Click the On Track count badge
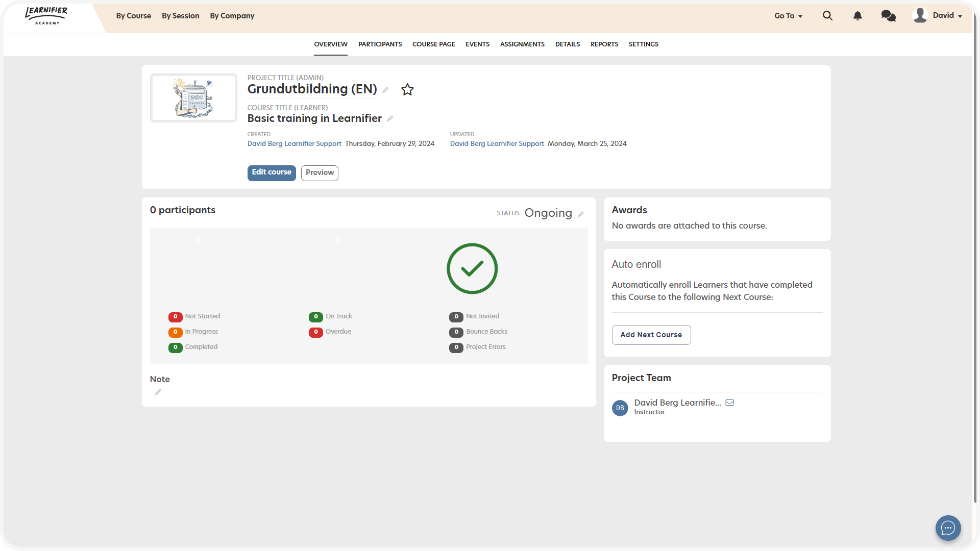Screen dimensions: 980x551 (316, 317)
